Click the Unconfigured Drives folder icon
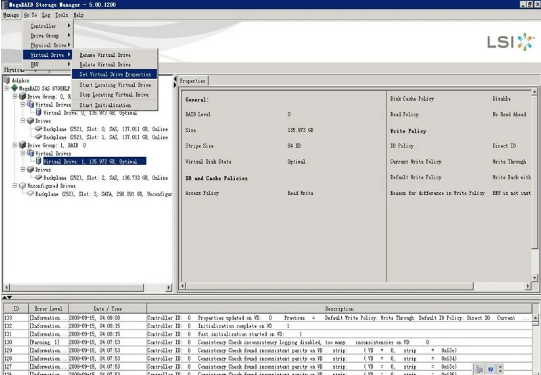Image resolution: width=541 pixels, height=375 pixels. (22, 186)
